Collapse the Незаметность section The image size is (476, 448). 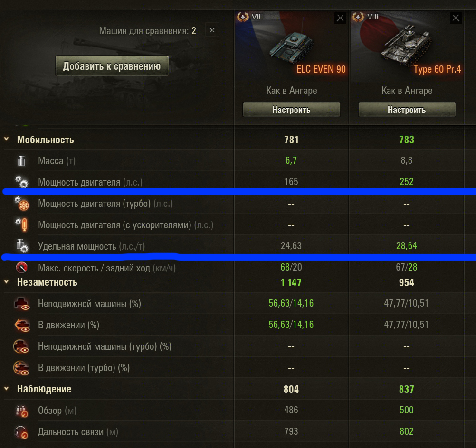(6, 282)
